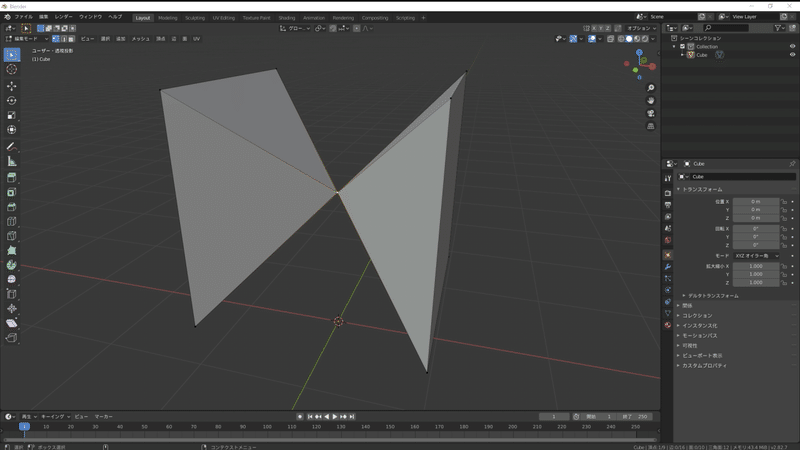Select the Poly Build tool
This screenshot has width=800, height=450.
pyautogui.click(x=12, y=251)
